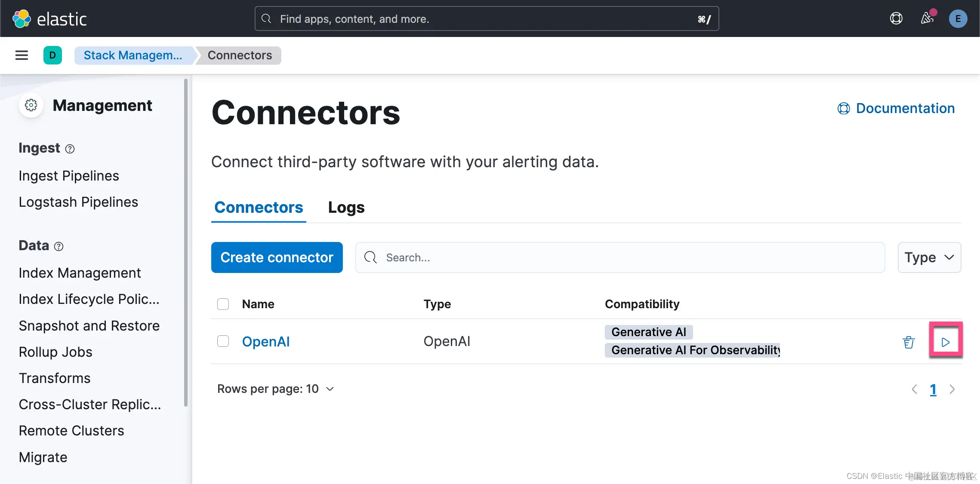Expand the Type filter dropdown

click(929, 257)
